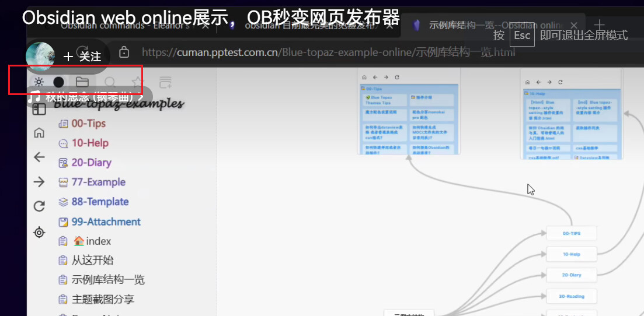
Task: Click forward arrow in the 10-Help canvas card
Action: click(549, 82)
